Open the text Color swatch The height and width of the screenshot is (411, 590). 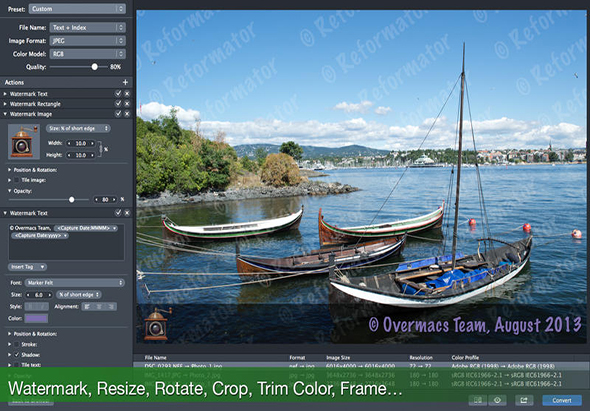pyautogui.click(x=36, y=318)
